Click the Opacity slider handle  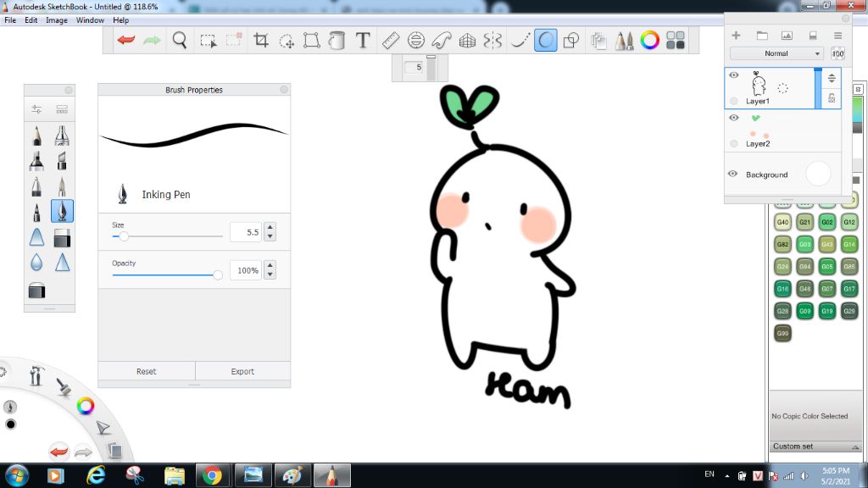(x=218, y=275)
